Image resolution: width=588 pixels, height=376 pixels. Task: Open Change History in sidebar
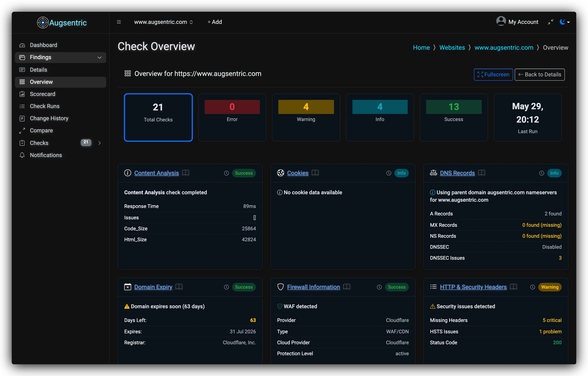[x=60, y=118]
